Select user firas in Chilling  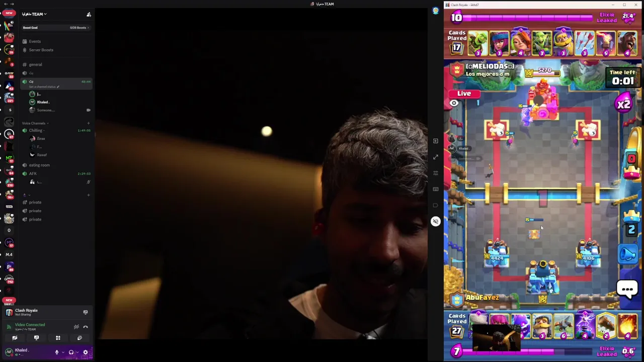pyautogui.click(x=41, y=139)
